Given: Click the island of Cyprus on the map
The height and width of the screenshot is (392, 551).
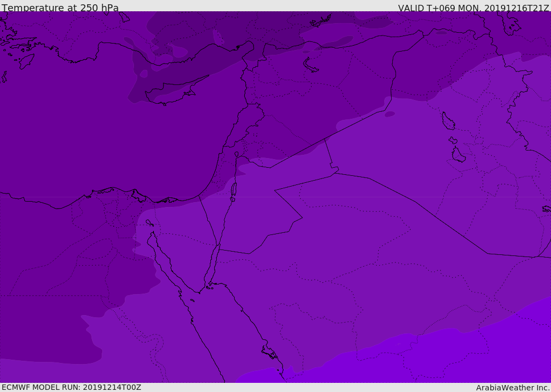Looking at the screenshot, I should (x=172, y=92).
